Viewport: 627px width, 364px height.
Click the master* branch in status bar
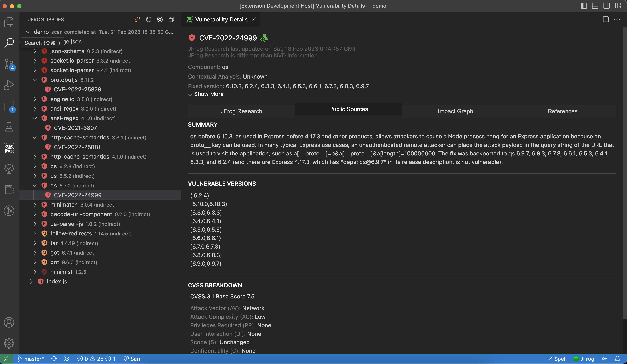tap(31, 359)
